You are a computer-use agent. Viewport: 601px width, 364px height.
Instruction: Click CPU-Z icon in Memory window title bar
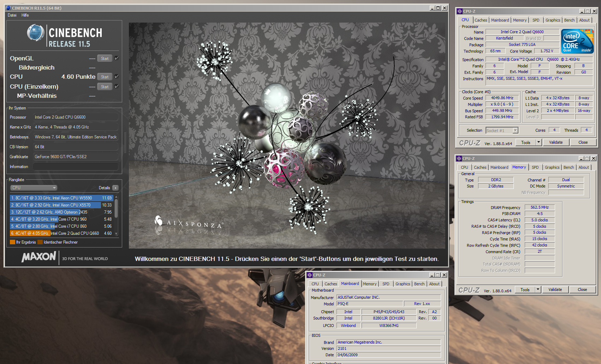point(459,159)
